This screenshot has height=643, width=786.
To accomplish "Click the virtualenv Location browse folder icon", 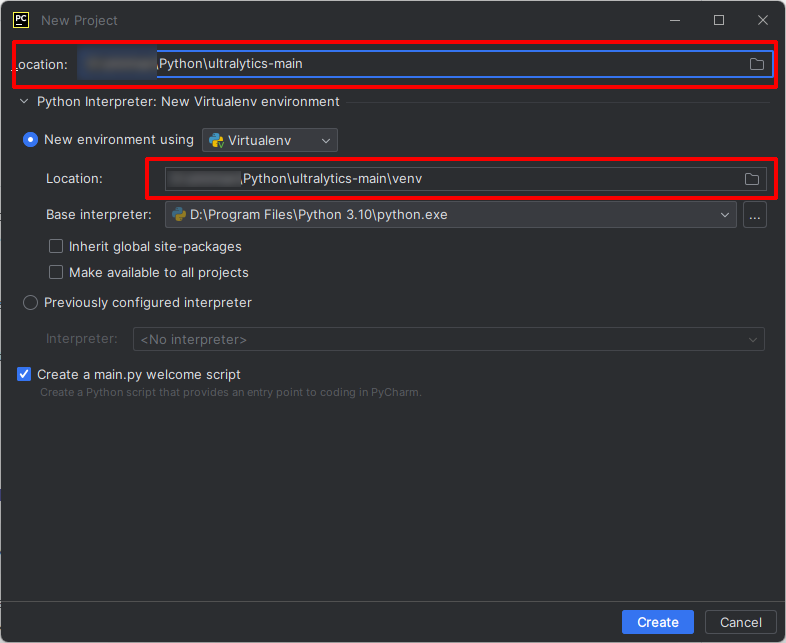I will 751,179.
